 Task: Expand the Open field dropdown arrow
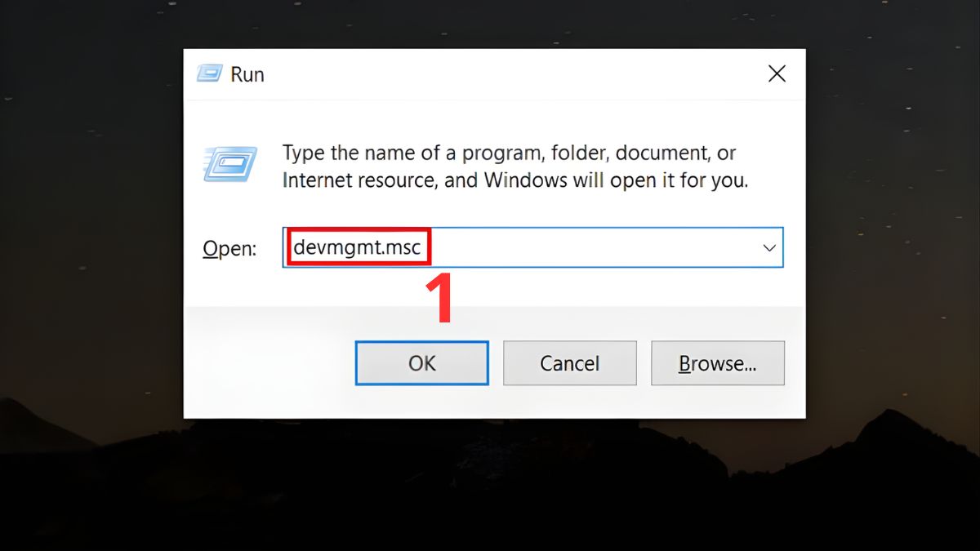[x=768, y=248]
